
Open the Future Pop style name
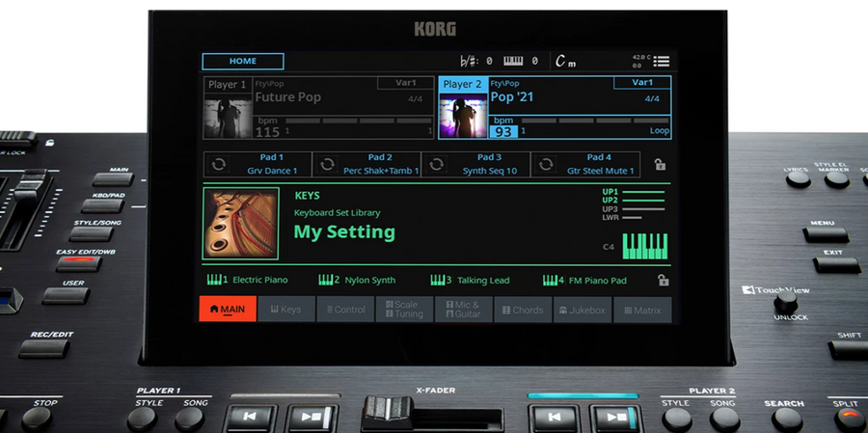pos(287,97)
